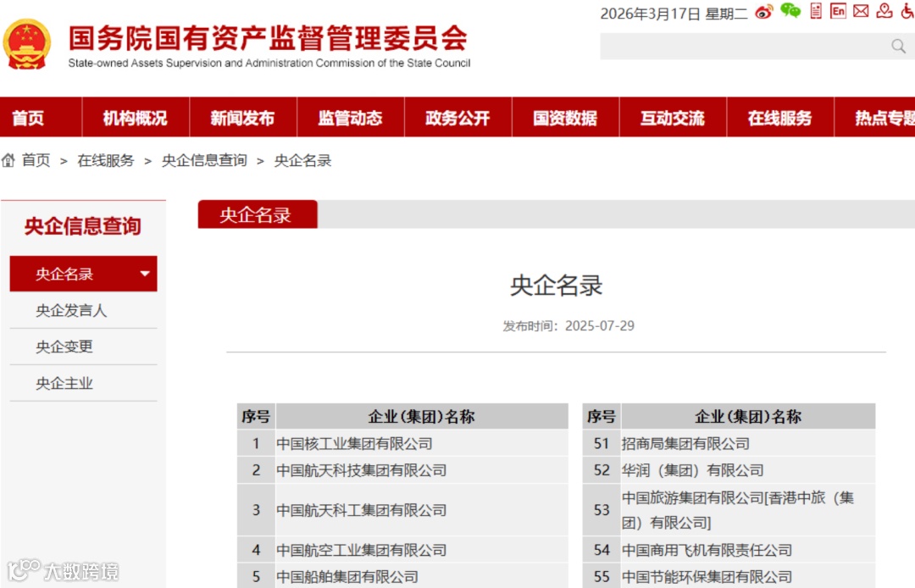This screenshot has height=588, width=915.
Task: Click table row 中国节能环保集团有限公司
Action: point(729,576)
